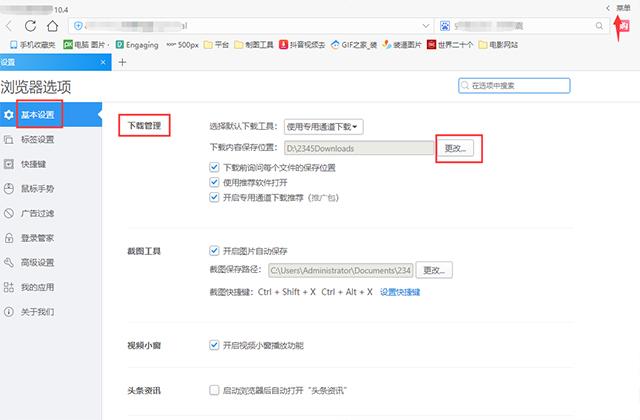Open the 抖音视频 bookmark

302,45
